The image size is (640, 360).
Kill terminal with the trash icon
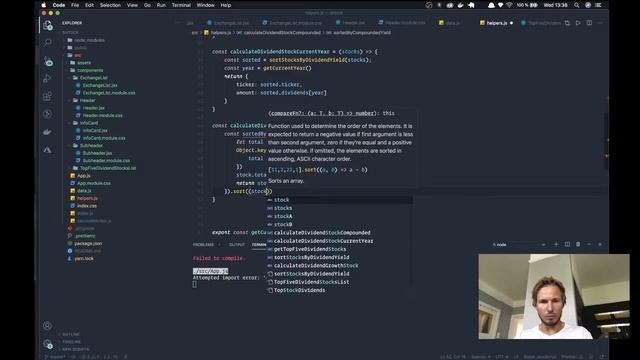click(x=578, y=244)
